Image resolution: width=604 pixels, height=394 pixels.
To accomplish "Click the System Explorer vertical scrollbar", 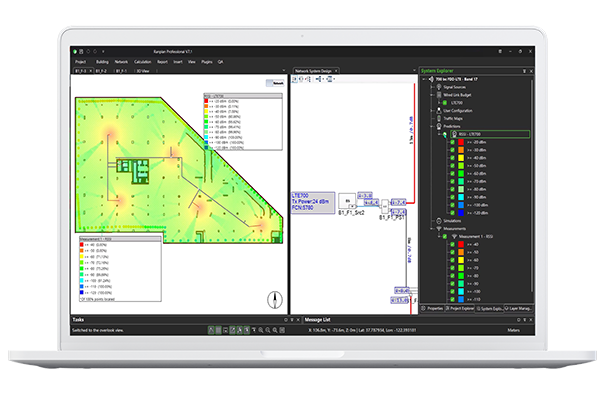I will click(532, 185).
